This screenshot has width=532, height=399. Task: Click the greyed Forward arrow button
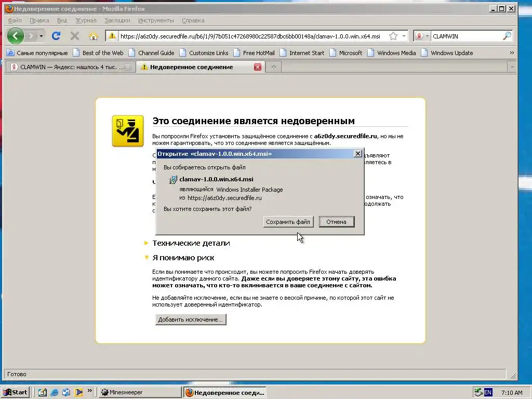[x=31, y=36]
